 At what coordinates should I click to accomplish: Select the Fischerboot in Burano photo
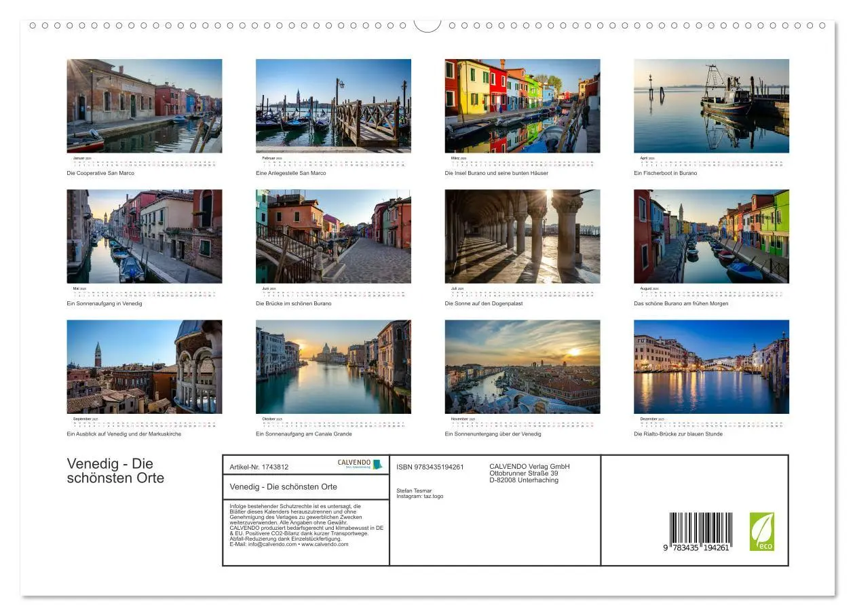711,106
